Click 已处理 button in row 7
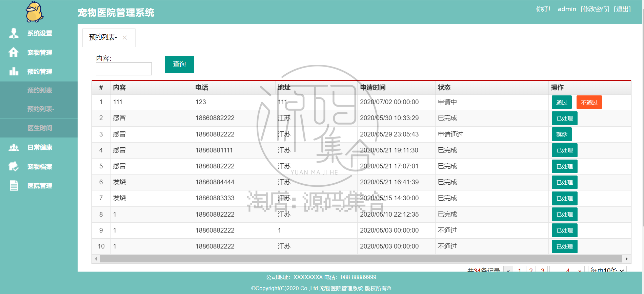Viewport: 644px width, 294px height. pos(565,199)
